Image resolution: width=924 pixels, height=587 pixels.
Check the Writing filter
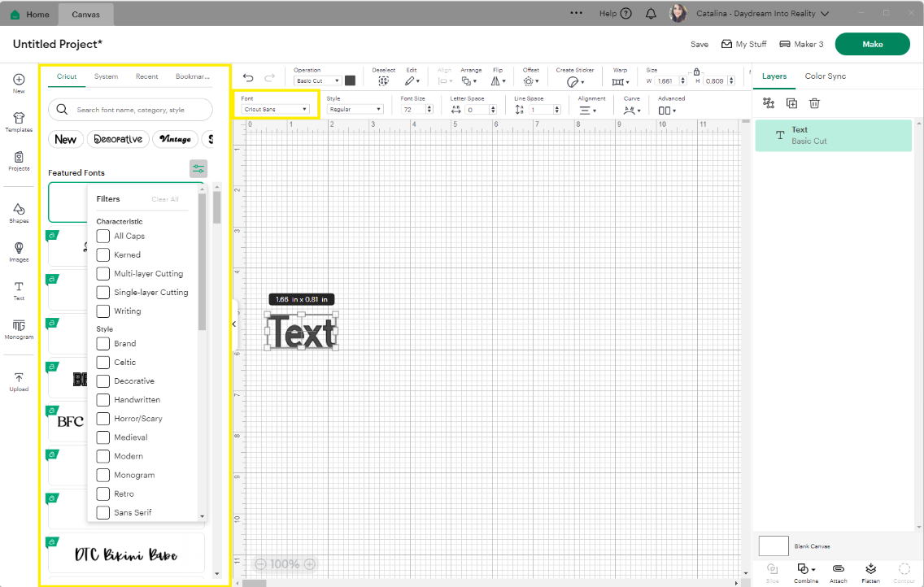(103, 311)
